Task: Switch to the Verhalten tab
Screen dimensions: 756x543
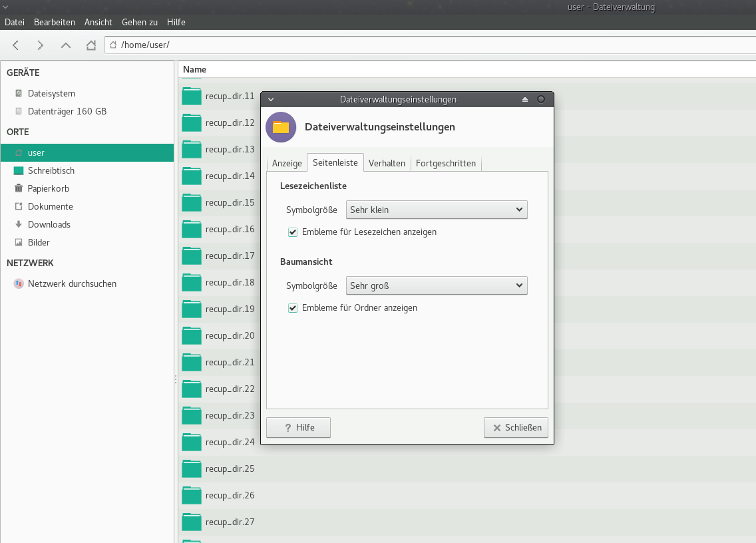Action: tap(387, 163)
